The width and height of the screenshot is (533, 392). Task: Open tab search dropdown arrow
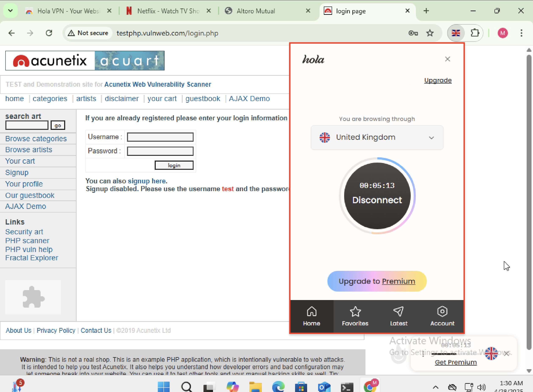click(x=10, y=11)
